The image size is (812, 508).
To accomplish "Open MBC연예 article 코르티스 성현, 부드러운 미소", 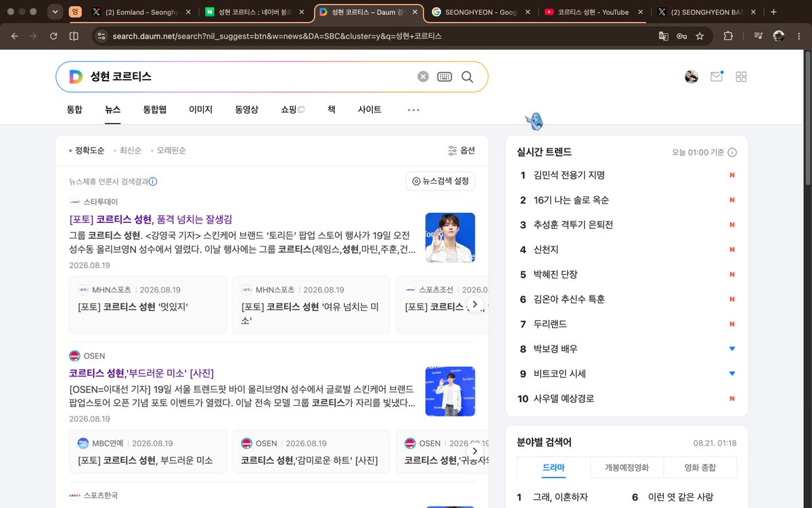I will pyautogui.click(x=145, y=461).
